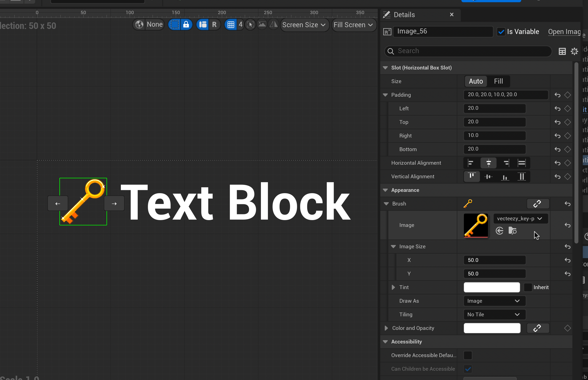Toggle the layout lock icon
The image size is (588, 380).
(186, 25)
